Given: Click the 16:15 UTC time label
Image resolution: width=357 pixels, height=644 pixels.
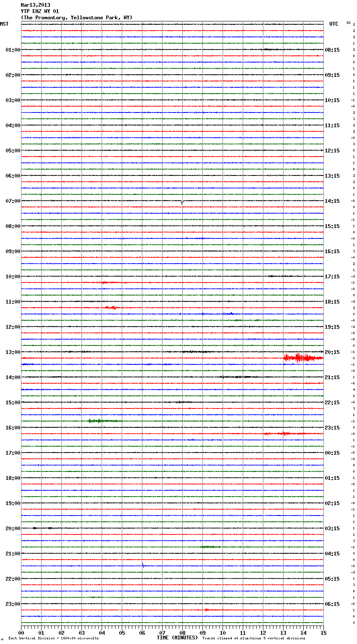Looking at the screenshot, I should [332, 251].
